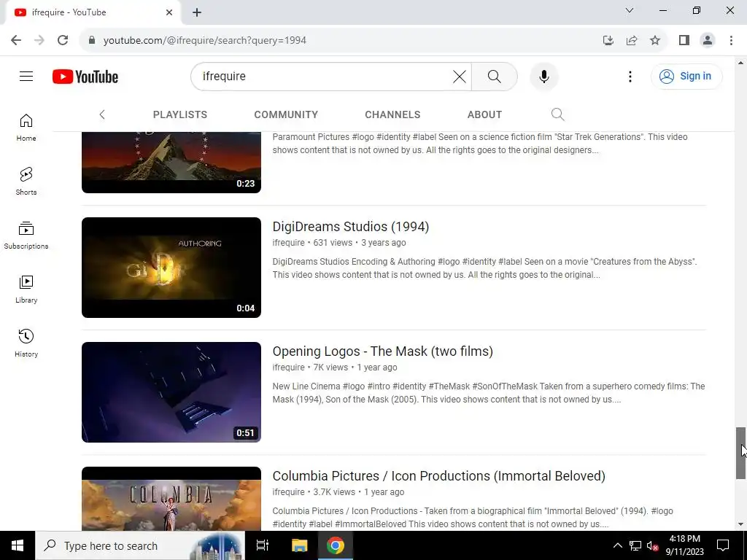
Task: Click the scrollbar up arrow
Action: coord(740,63)
